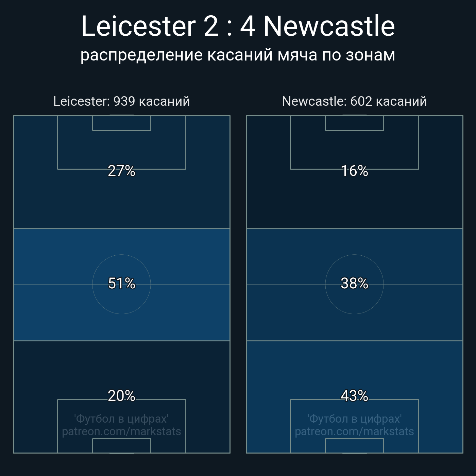Click 'Футбол в цифрах' watermark on Leicester pitch
476x476 pixels.
122,419
